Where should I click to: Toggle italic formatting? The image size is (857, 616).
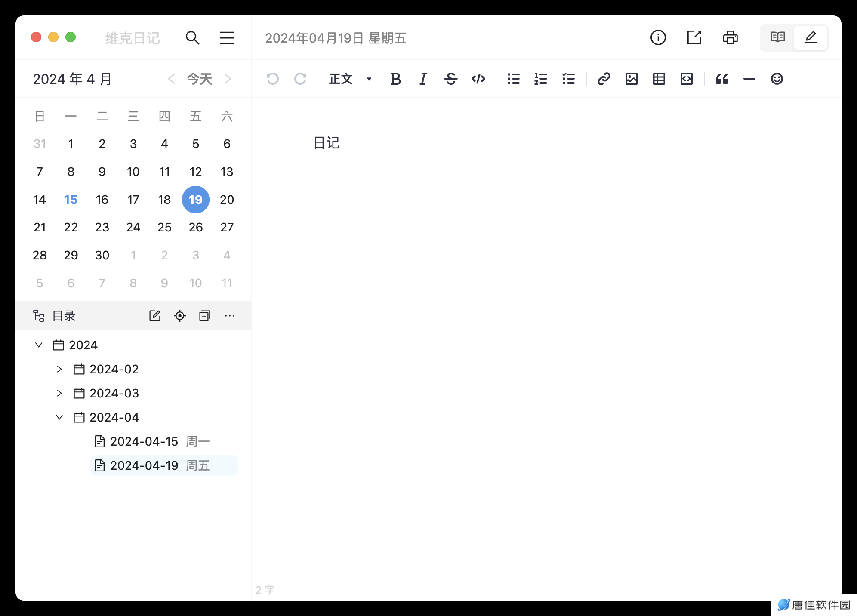[423, 79]
